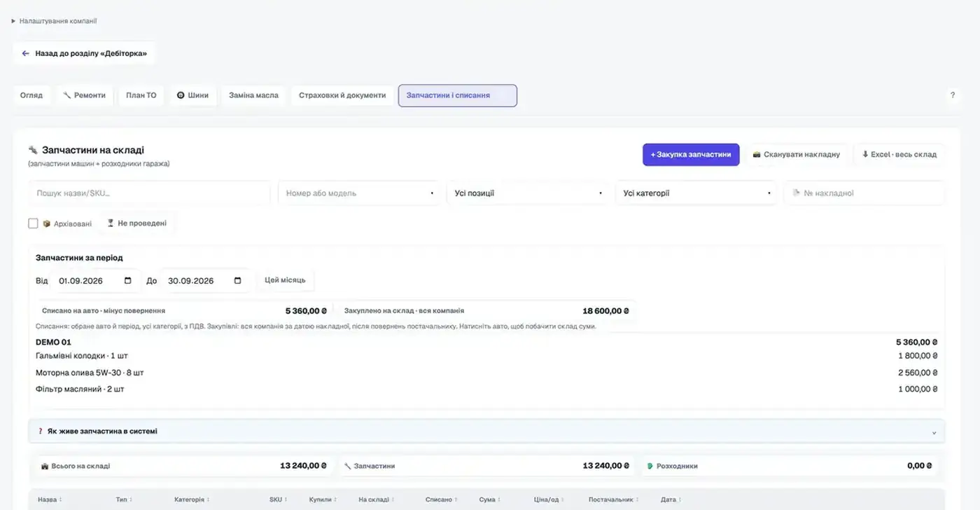Open calendar picker for До date
This screenshot has width=980, height=510.
coord(237,281)
